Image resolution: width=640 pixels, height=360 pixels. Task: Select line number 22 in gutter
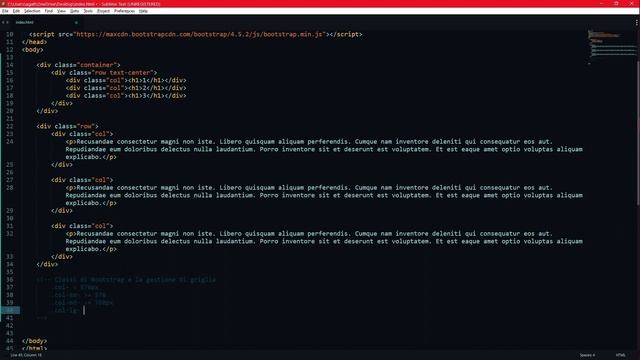[9, 126]
